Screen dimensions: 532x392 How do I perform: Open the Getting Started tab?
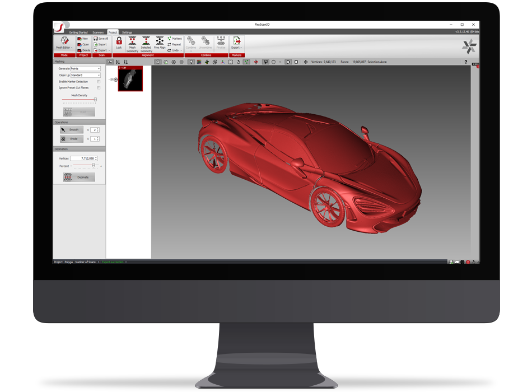point(78,32)
